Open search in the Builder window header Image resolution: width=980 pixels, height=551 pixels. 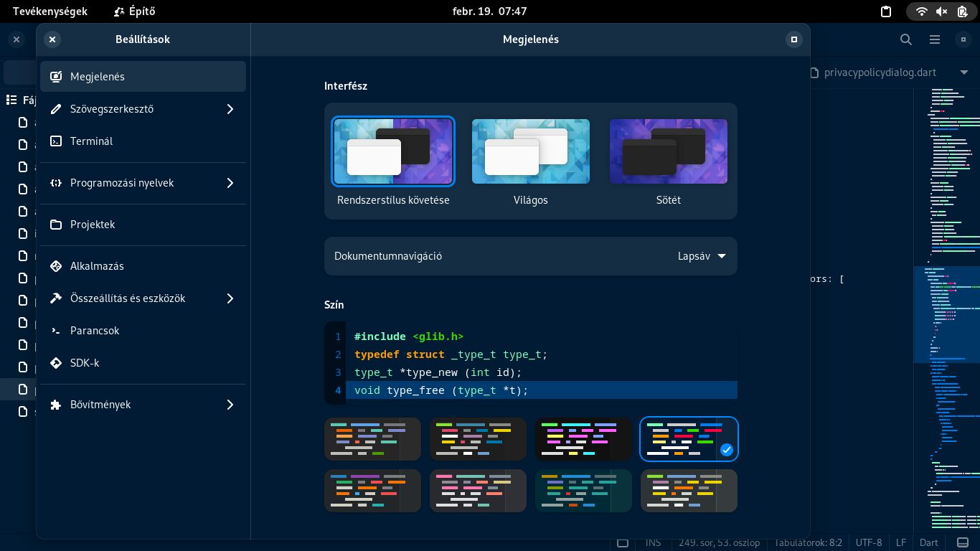tap(906, 39)
